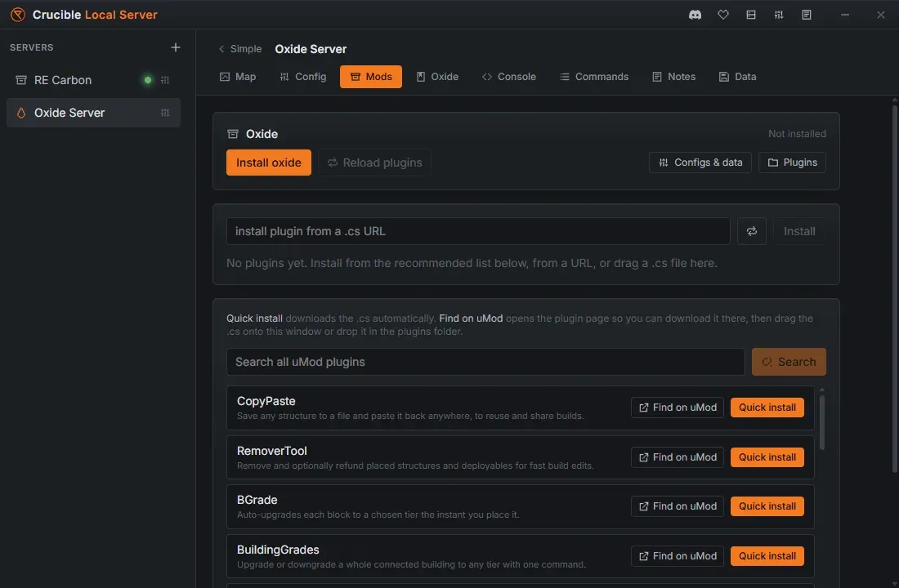Click the Crucible logo icon
The height and width of the screenshot is (588, 899).
point(18,15)
